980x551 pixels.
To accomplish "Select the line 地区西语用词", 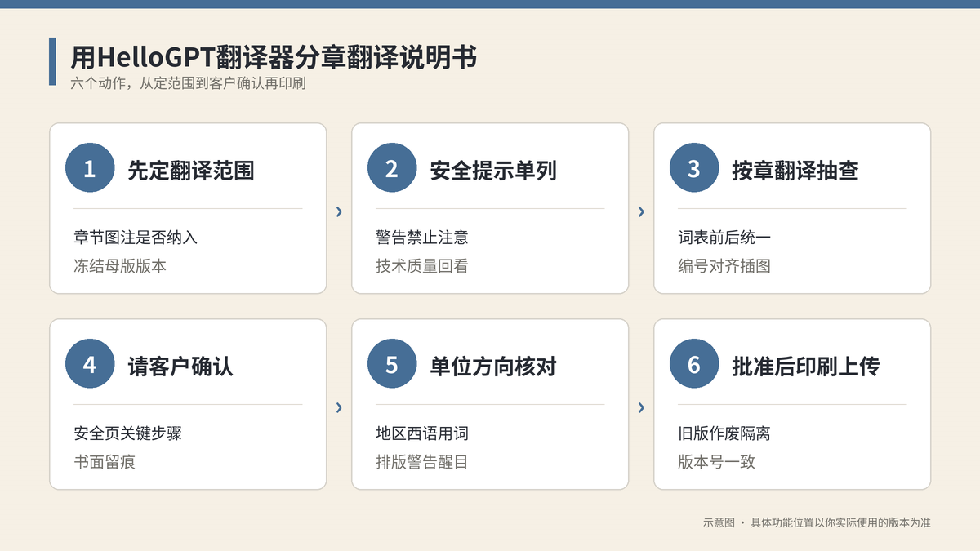I will pyautogui.click(x=422, y=433).
